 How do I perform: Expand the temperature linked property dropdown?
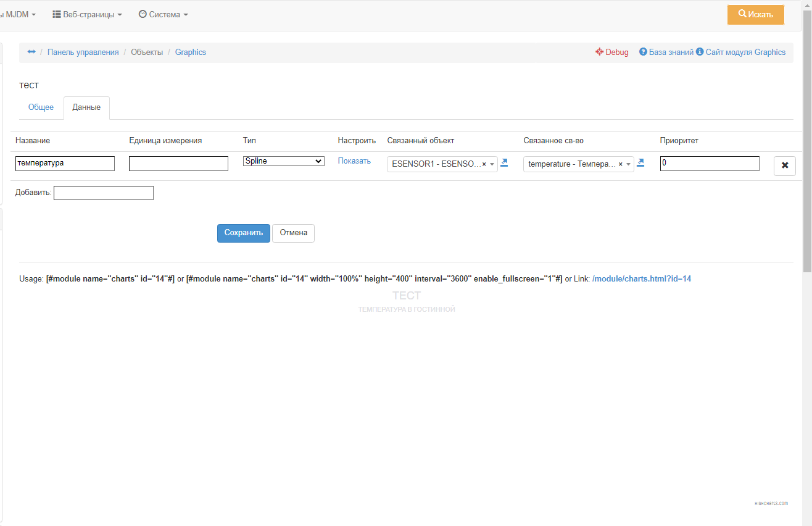[628, 164]
